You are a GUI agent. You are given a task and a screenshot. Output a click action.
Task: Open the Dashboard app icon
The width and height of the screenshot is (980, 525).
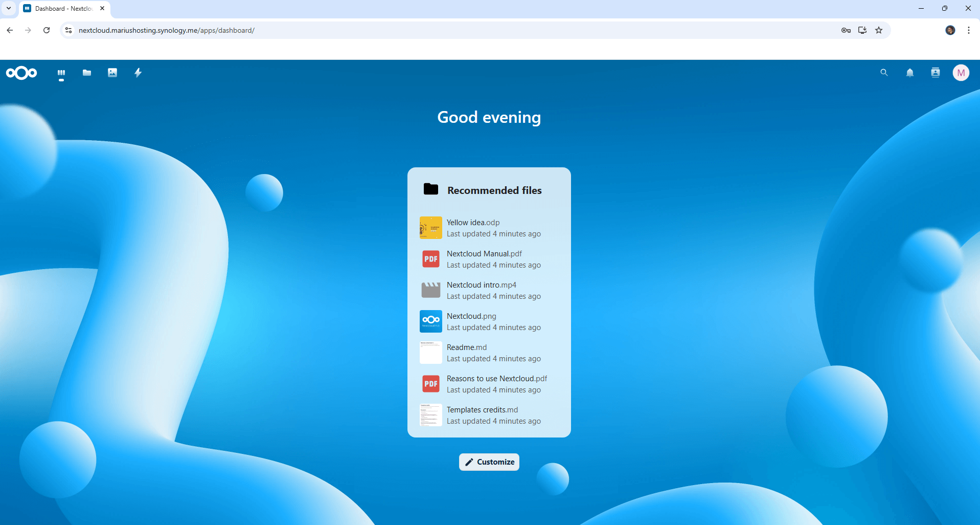61,73
